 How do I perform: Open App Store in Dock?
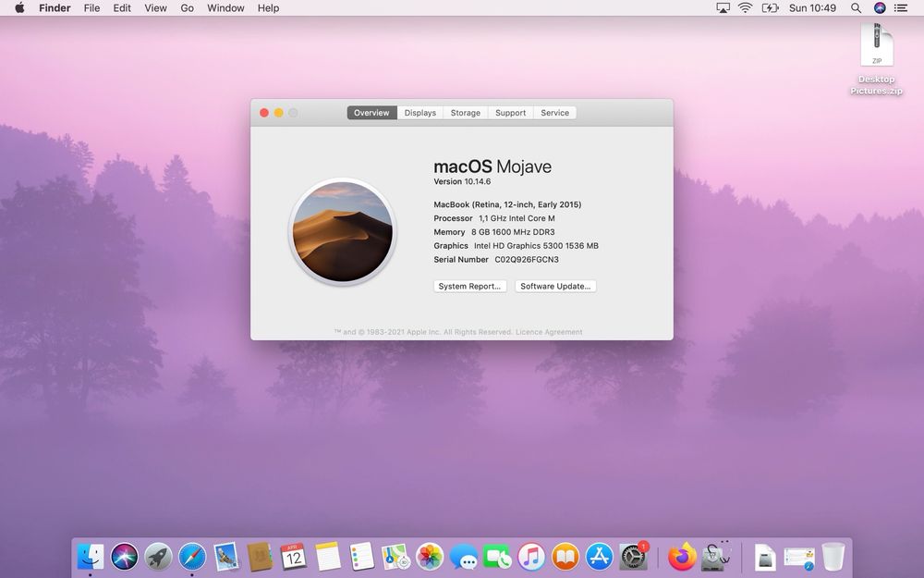coord(600,557)
